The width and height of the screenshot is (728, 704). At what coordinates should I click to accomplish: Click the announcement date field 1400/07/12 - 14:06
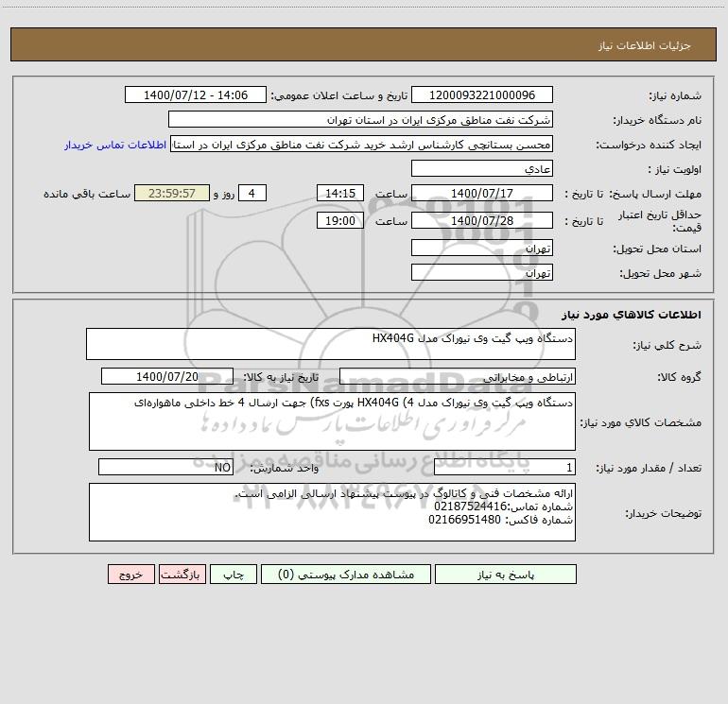point(196,95)
